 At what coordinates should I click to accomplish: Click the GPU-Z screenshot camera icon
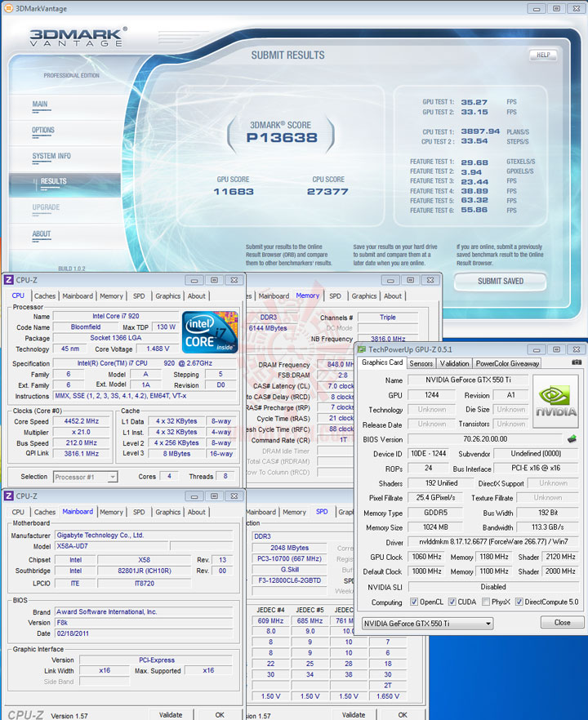tap(576, 362)
